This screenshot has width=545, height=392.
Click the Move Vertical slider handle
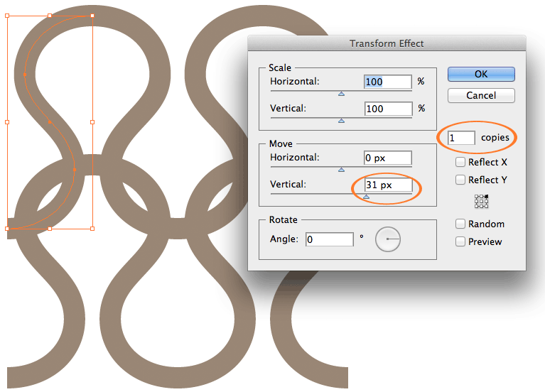click(366, 197)
